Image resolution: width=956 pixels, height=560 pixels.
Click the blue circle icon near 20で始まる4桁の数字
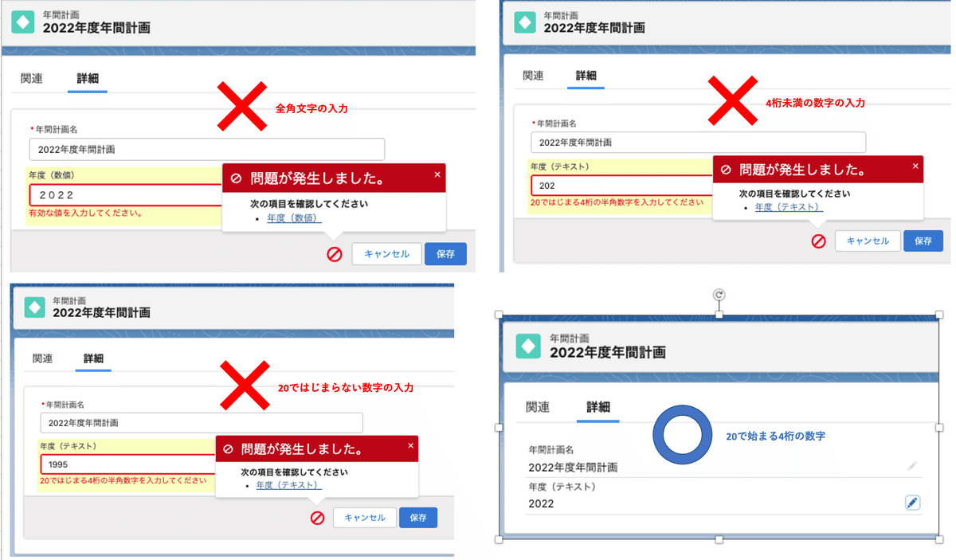(x=682, y=435)
